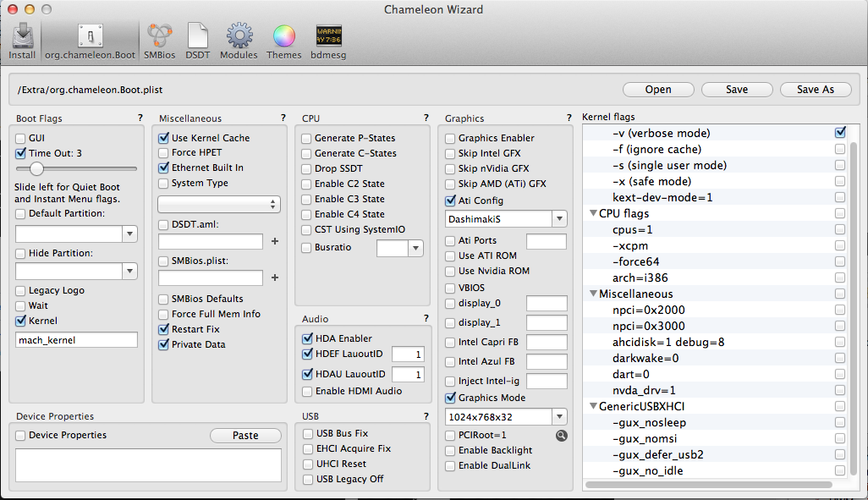
Task: Collapse the Miscellaneous kernel flags group
Action: (593, 294)
